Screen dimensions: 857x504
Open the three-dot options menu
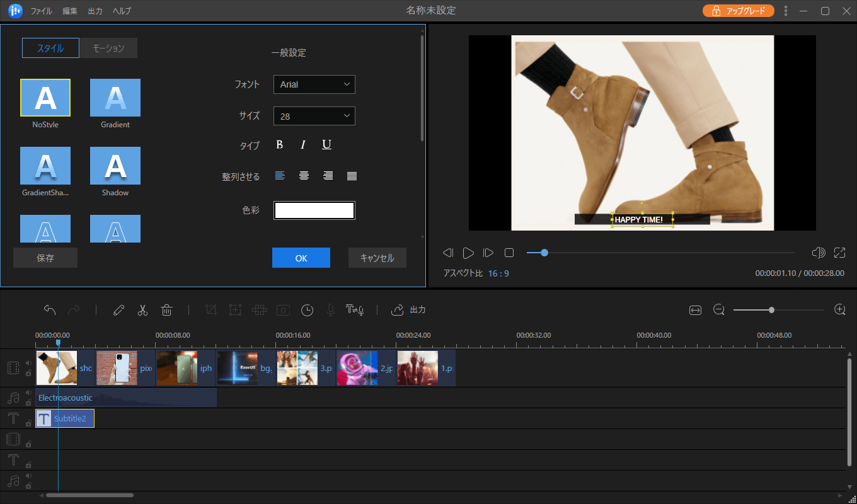(x=786, y=11)
